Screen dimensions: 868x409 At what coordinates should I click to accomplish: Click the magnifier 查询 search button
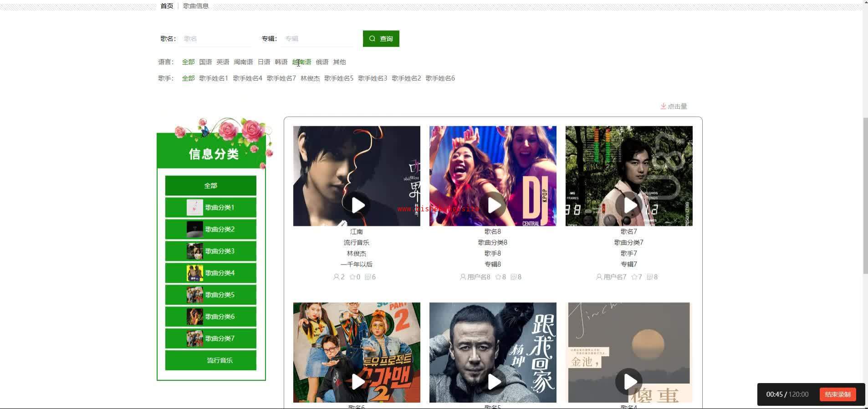tap(381, 39)
